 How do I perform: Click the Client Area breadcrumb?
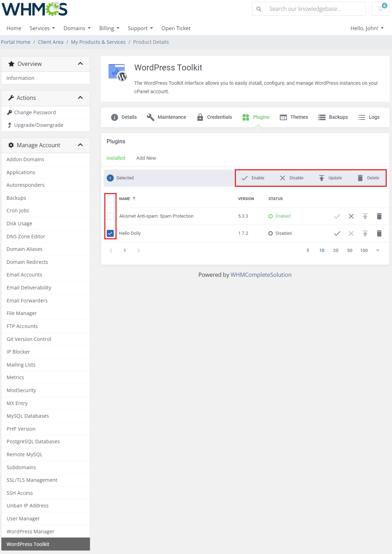pyautogui.click(x=51, y=42)
